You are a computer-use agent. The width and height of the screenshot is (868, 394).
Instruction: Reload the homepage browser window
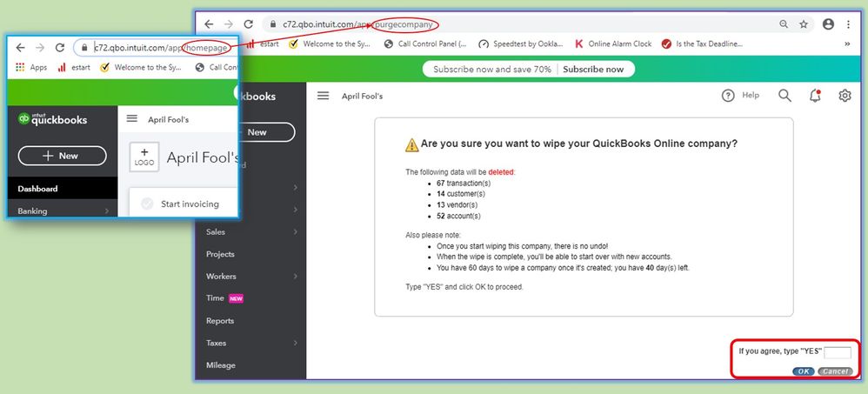pos(60,48)
